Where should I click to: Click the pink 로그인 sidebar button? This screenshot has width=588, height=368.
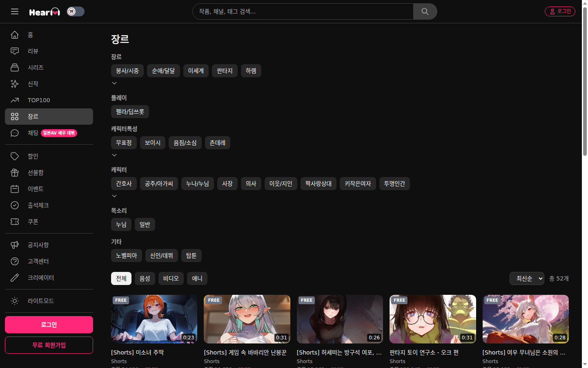49,325
